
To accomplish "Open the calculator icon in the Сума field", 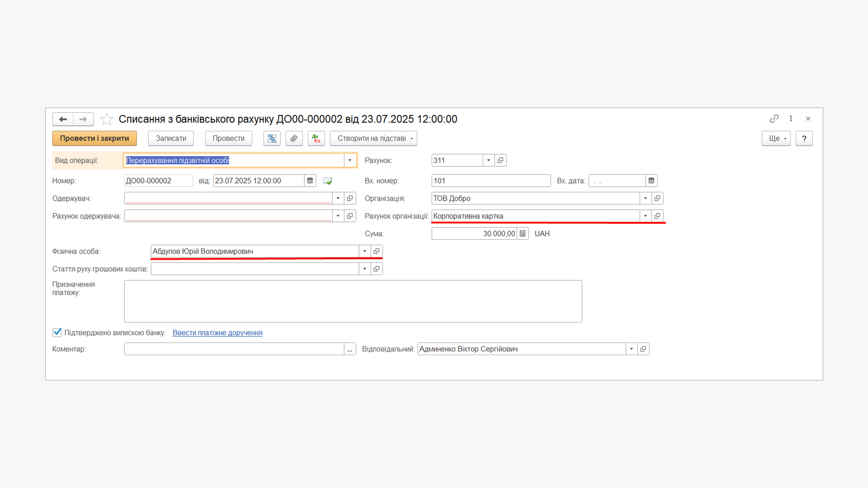I will click(523, 234).
